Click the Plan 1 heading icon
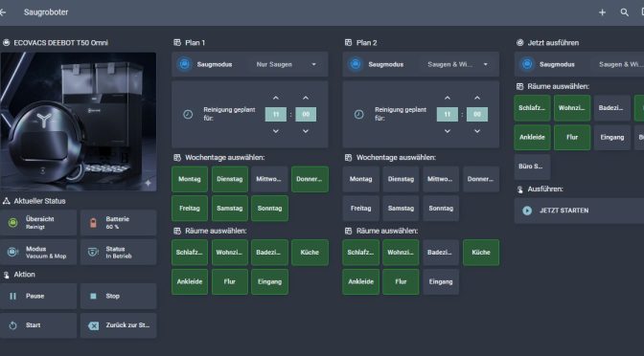644x356 pixels. tap(177, 42)
